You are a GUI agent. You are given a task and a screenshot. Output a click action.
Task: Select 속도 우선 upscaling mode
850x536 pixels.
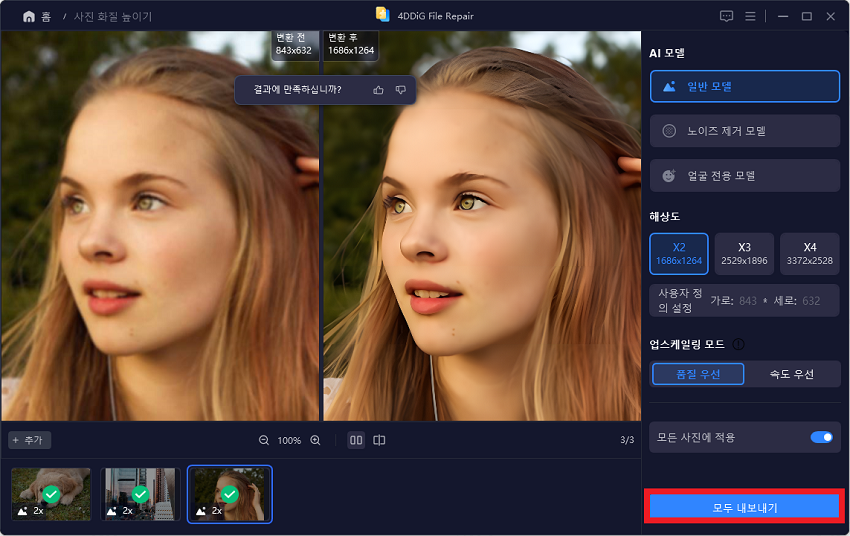pyautogui.click(x=792, y=374)
